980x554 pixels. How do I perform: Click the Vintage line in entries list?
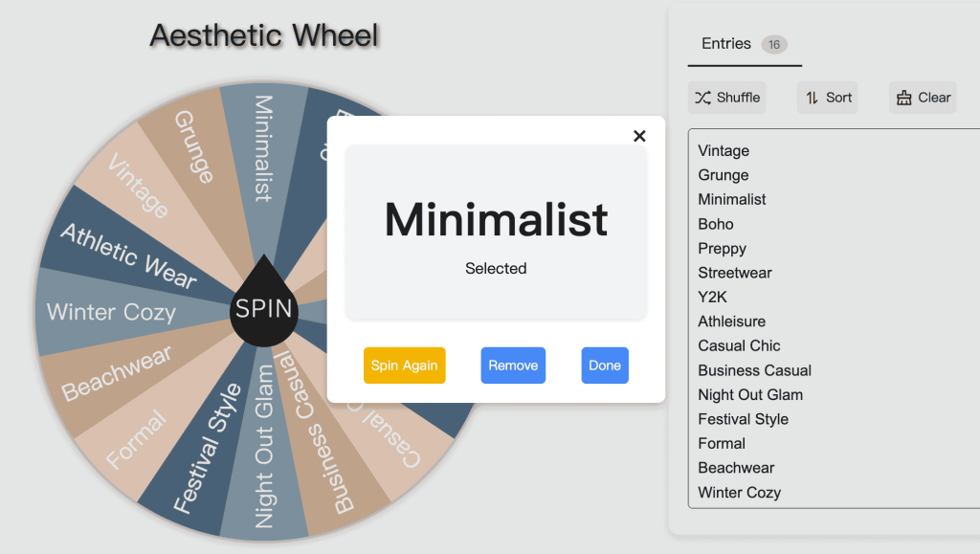[x=724, y=150]
